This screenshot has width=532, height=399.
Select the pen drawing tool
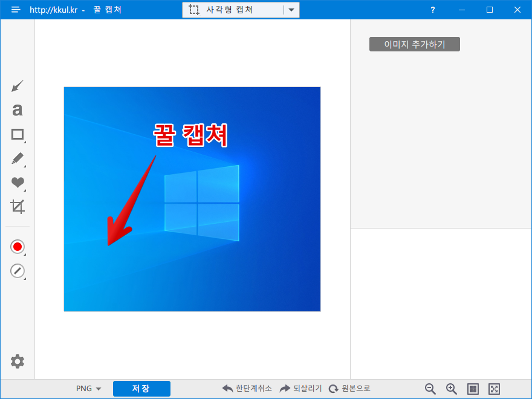coord(18,159)
